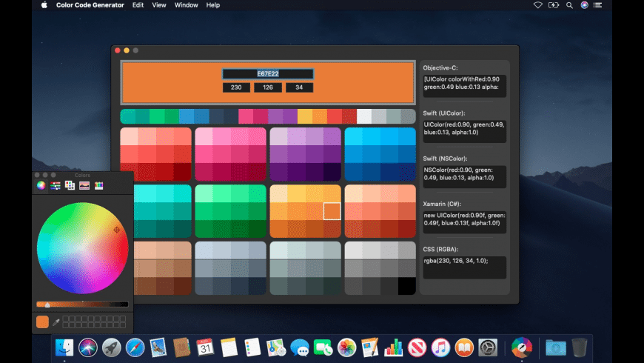Open Color Code Generator from the Dock
The width and height of the screenshot is (644, 363).
(522, 347)
